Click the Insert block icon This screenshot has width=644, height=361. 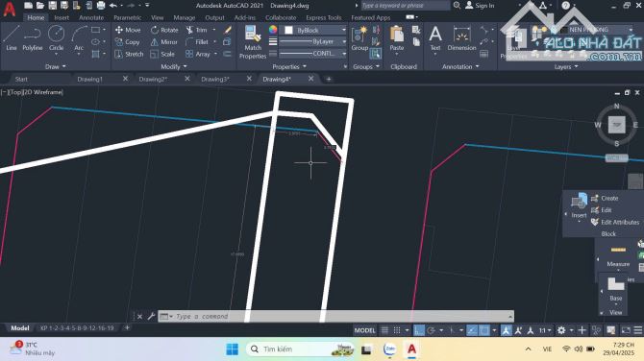(579, 206)
